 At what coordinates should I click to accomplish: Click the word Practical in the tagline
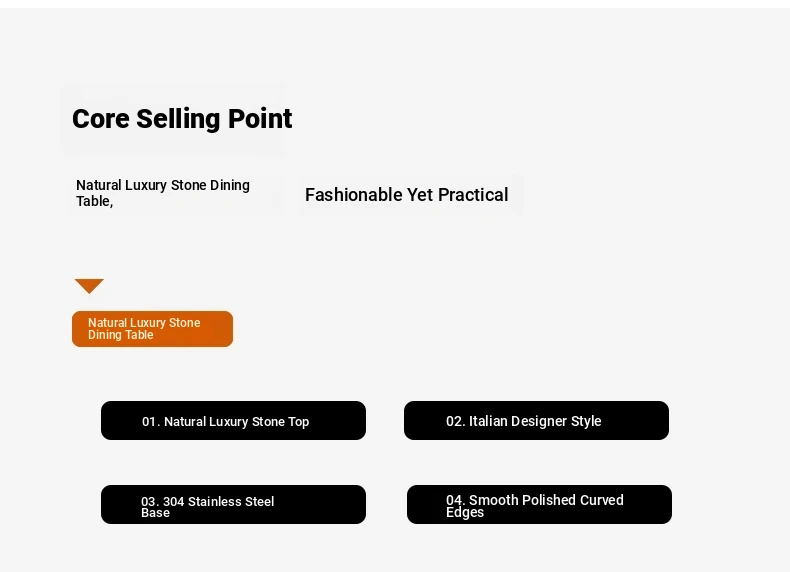click(x=473, y=195)
